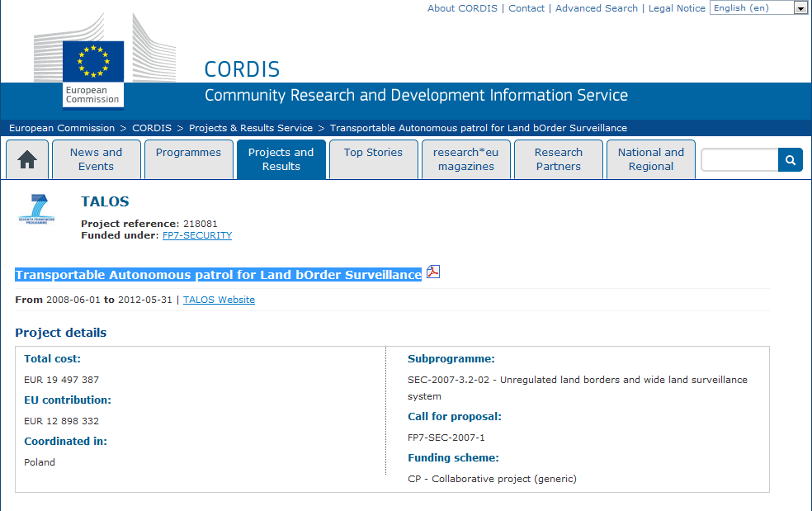Image resolution: width=812 pixels, height=511 pixels.
Task: Click the Poland coordinator value
Action: [x=40, y=462]
